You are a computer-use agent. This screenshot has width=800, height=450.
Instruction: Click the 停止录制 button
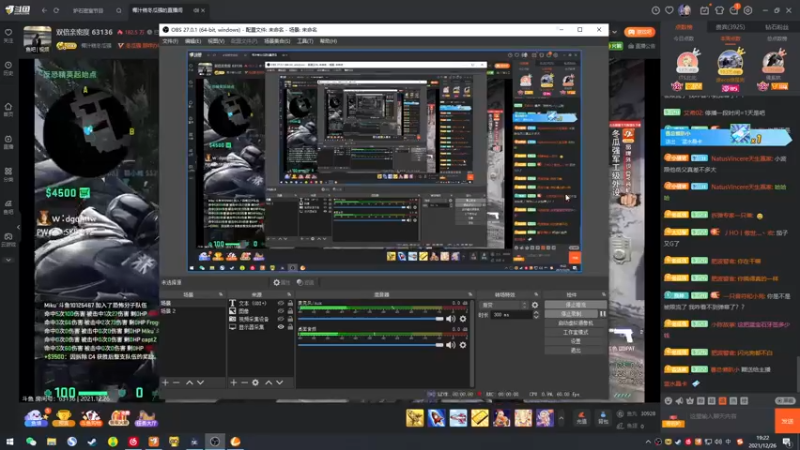(x=571, y=314)
